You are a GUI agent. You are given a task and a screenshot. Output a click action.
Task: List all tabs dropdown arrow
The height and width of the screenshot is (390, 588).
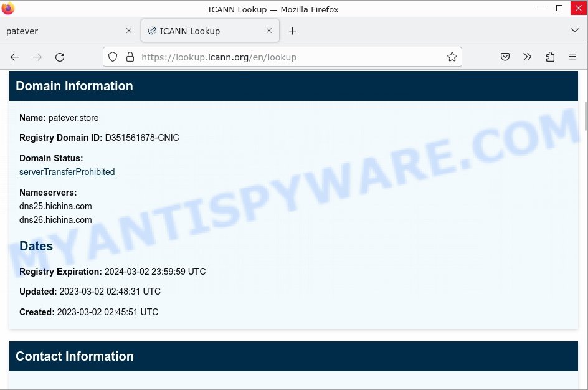coord(574,31)
